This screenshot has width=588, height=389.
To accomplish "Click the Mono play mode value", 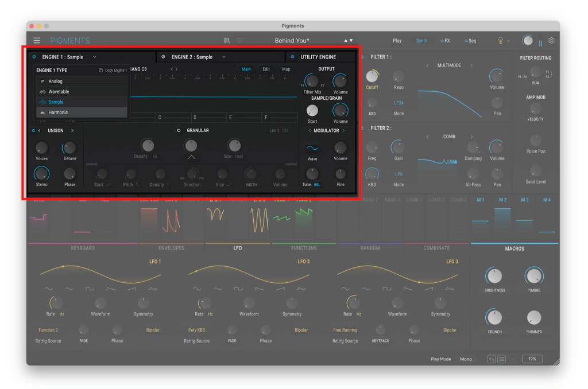I will click(x=466, y=359).
